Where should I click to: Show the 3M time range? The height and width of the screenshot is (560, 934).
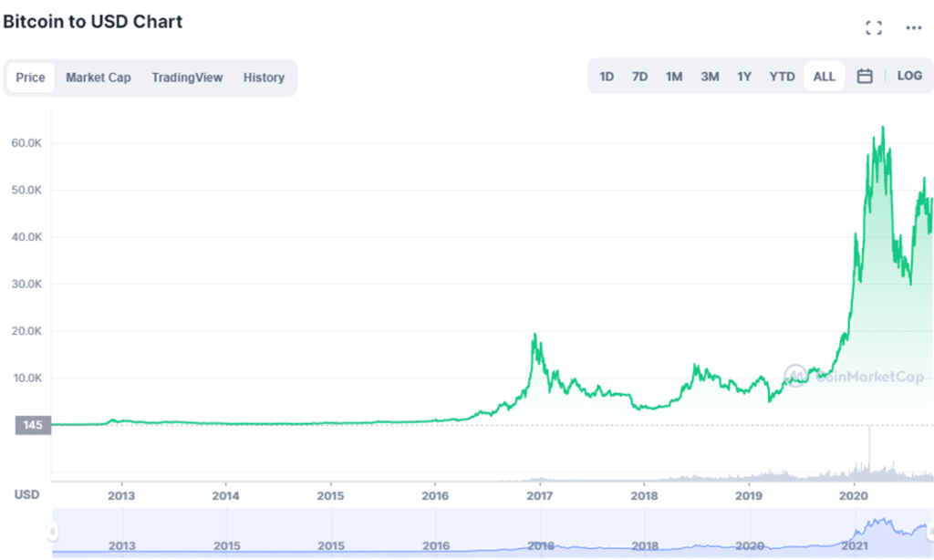point(710,77)
